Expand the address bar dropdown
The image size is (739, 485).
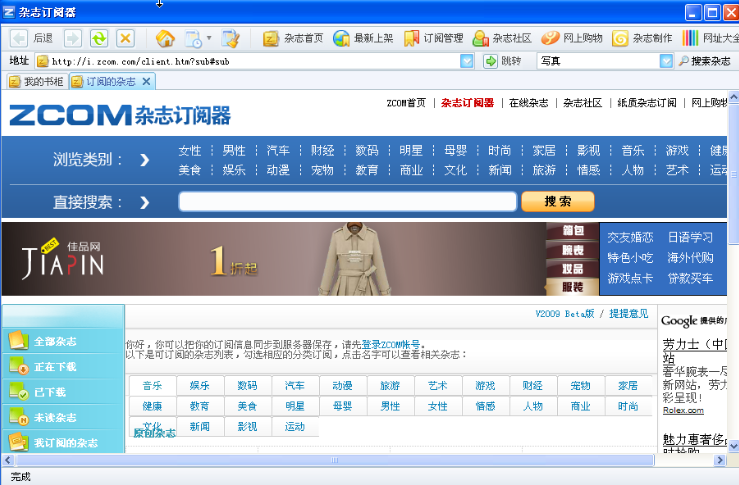(467, 61)
